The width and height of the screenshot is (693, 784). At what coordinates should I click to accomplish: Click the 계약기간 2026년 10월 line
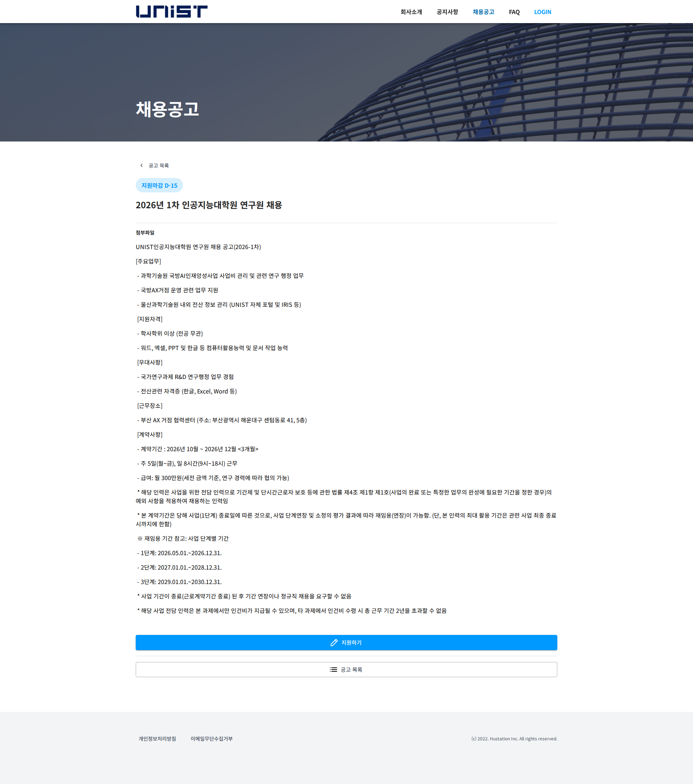198,449
